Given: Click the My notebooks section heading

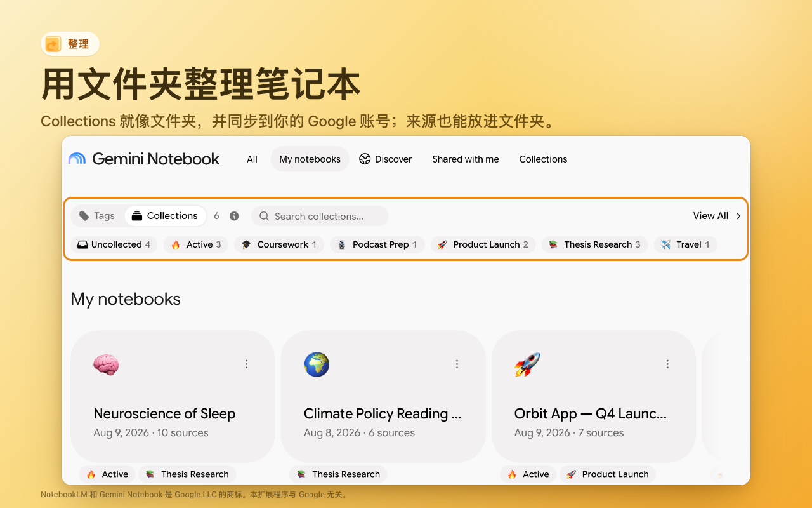Looking at the screenshot, I should (x=126, y=299).
